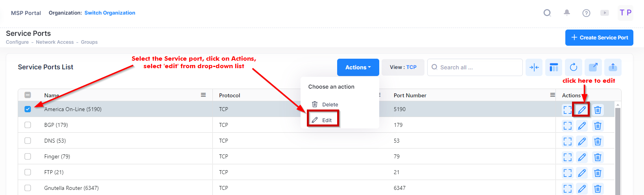Open the column chooser icon
This screenshot has height=195, width=644.
point(554,67)
